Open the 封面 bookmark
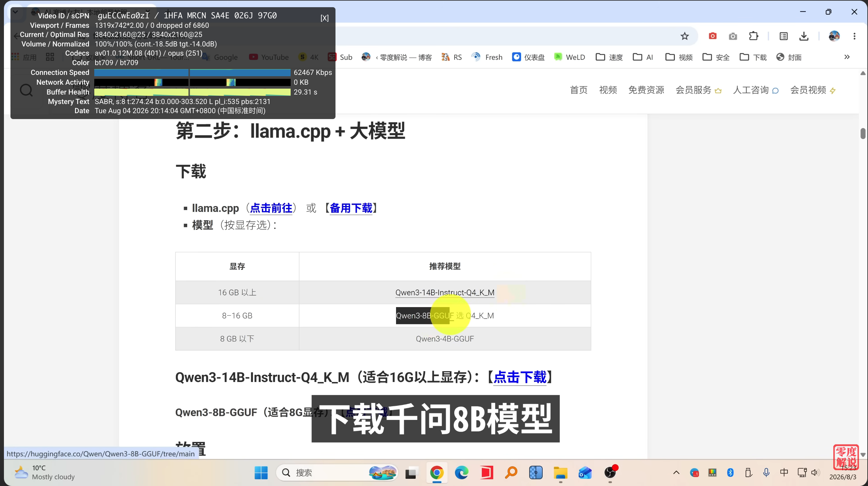 (788, 57)
